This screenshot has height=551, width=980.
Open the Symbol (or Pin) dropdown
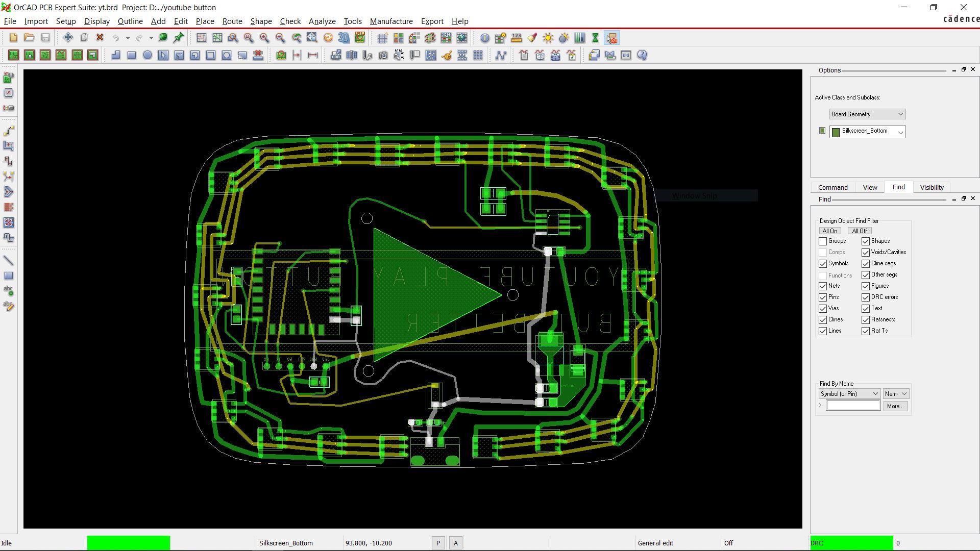[849, 394]
